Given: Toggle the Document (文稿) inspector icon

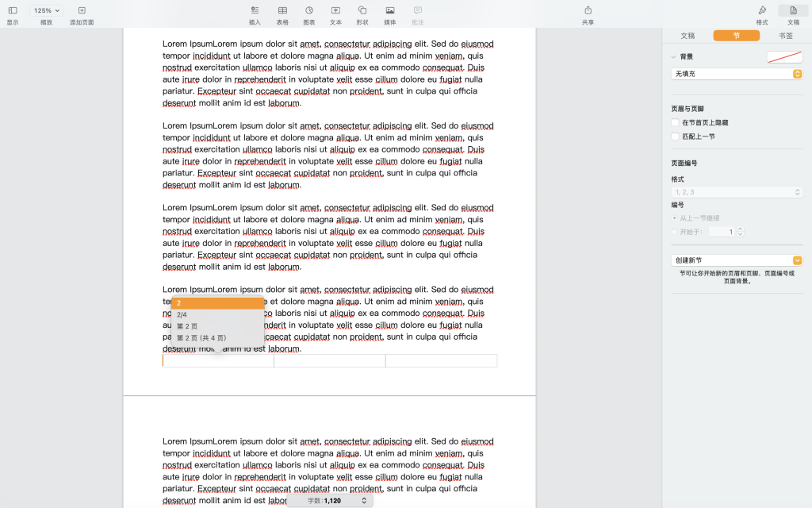Looking at the screenshot, I should click(x=793, y=10).
